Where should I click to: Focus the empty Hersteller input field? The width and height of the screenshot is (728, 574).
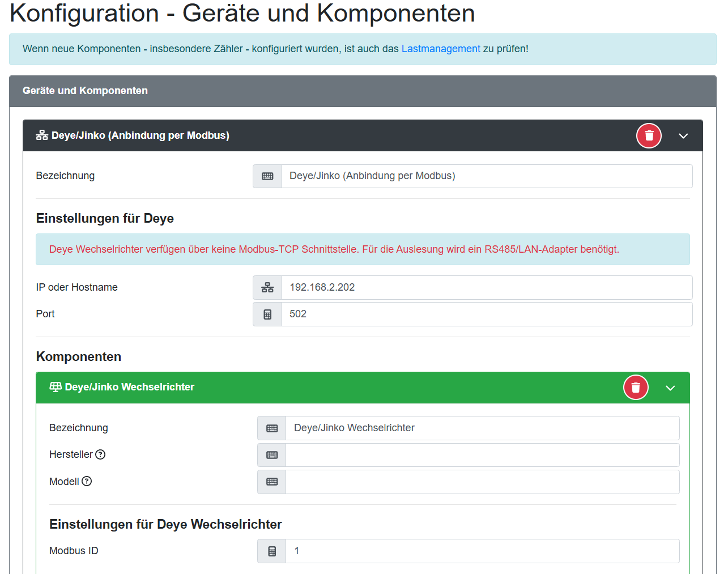[x=482, y=455]
